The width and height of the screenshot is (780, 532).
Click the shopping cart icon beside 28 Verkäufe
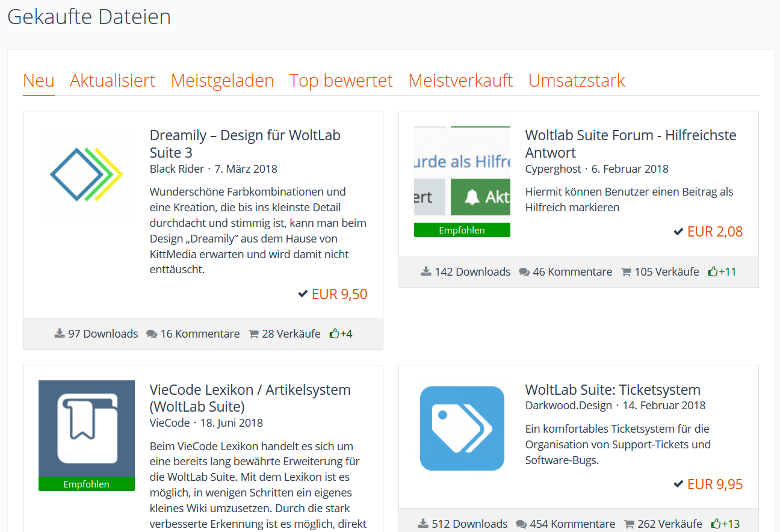[x=253, y=334]
